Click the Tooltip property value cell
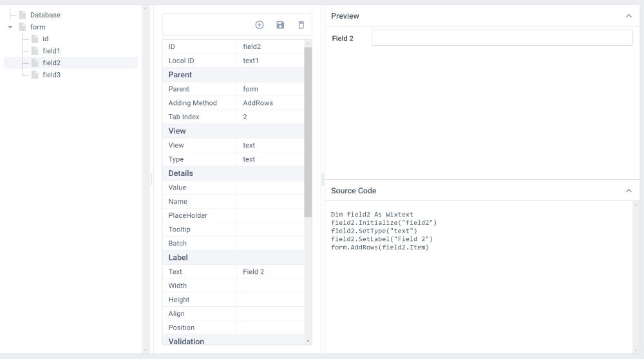Viewport: 644px width, 359px height. coord(270,229)
